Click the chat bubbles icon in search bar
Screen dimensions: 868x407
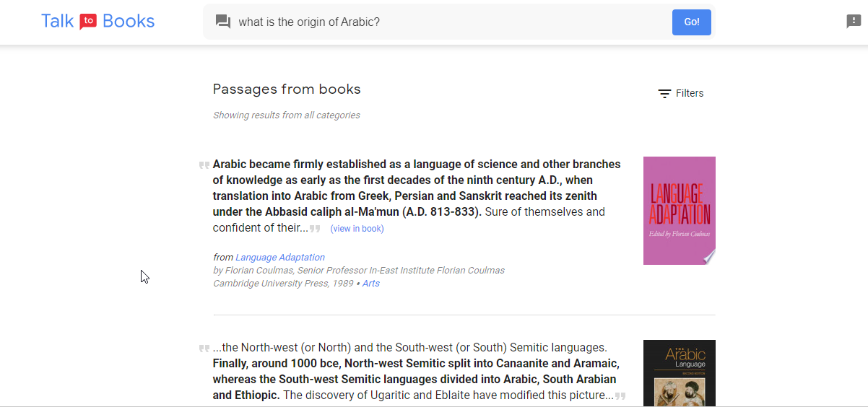coord(223,22)
